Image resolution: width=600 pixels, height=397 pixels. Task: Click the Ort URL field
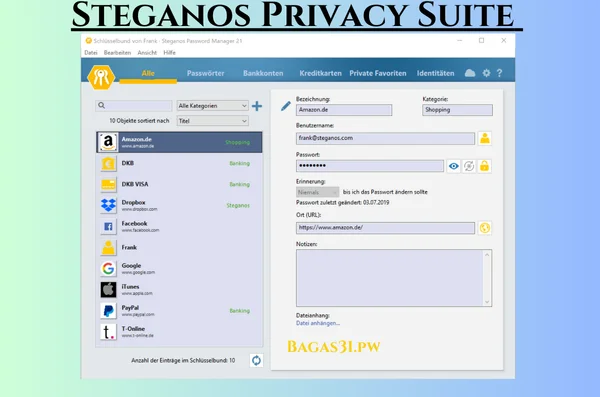[385, 228]
